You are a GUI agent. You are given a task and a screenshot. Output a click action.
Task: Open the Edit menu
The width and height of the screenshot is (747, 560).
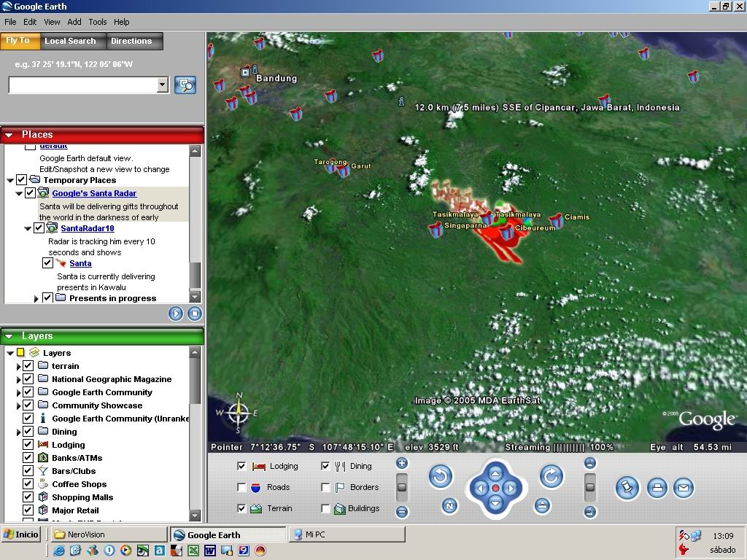(x=30, y=22)
